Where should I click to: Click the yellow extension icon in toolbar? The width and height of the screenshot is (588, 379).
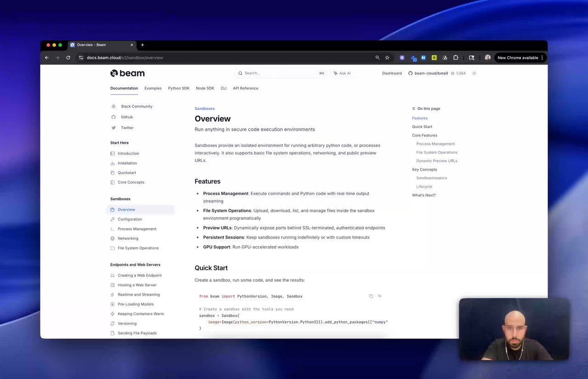point(434,58)
